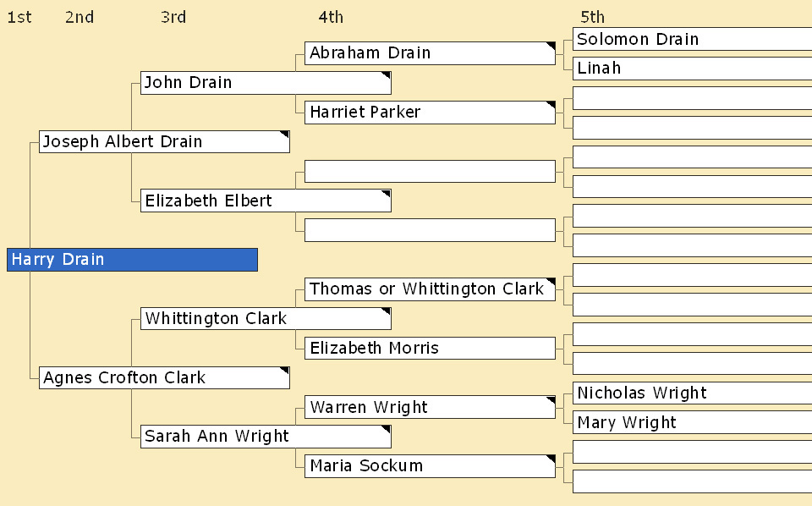The height and width of the screenshot is (506, 812).
Task: Select the Solomon Drain box
Action: pyautogui.click(x=693, y=39)
